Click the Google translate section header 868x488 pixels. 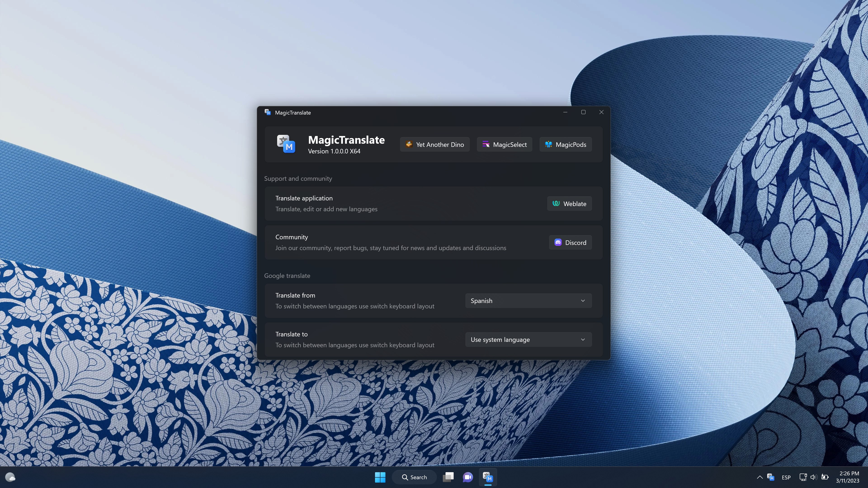(287, 276)
